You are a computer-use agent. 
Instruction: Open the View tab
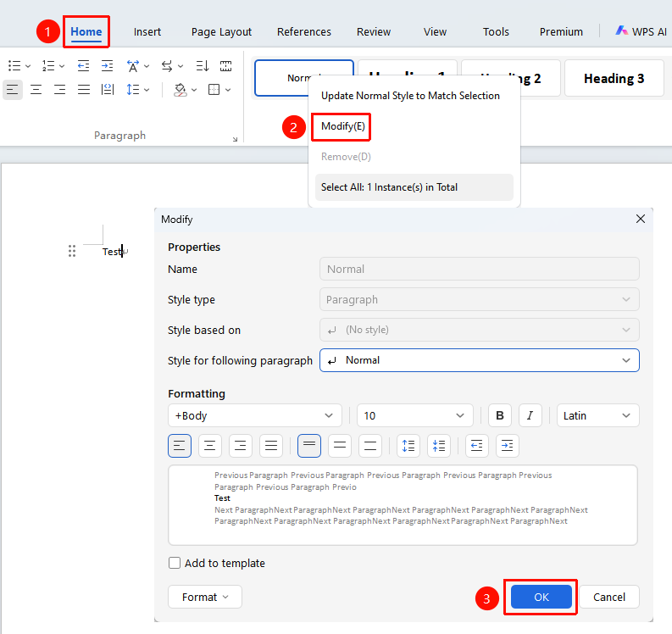[x=435, y=31]
